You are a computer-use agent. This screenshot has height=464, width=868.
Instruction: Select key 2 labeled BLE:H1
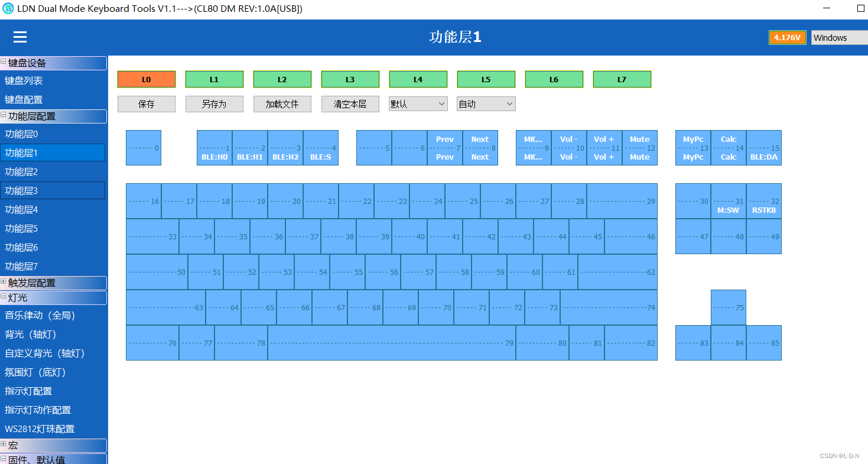tap(250, 148)
